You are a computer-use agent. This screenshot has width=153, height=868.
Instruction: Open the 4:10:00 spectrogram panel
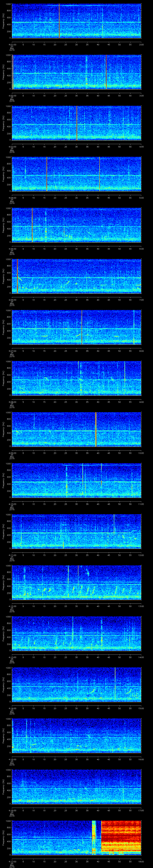pyautogui.click(x=77, y=481)
